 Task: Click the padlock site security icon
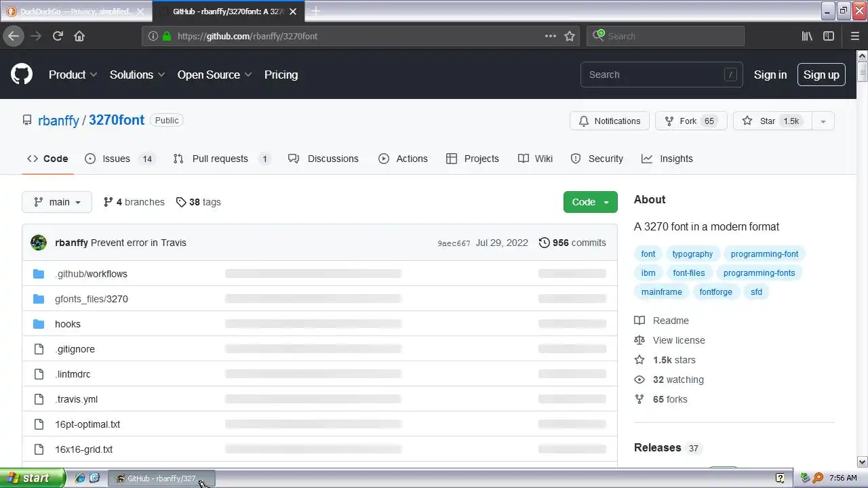166,36
